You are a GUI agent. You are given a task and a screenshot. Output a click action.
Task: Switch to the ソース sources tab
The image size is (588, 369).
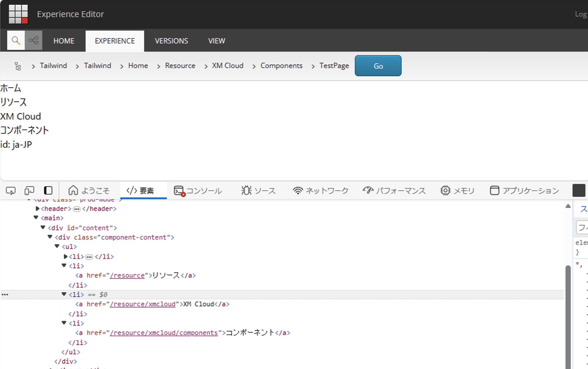point(258,191)
